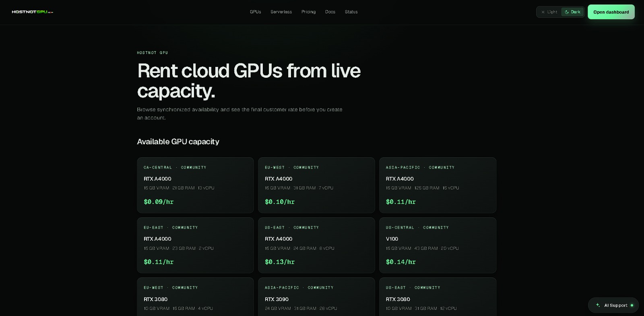
Task: Click the US-Central Community label
Action: pos(417,228)
